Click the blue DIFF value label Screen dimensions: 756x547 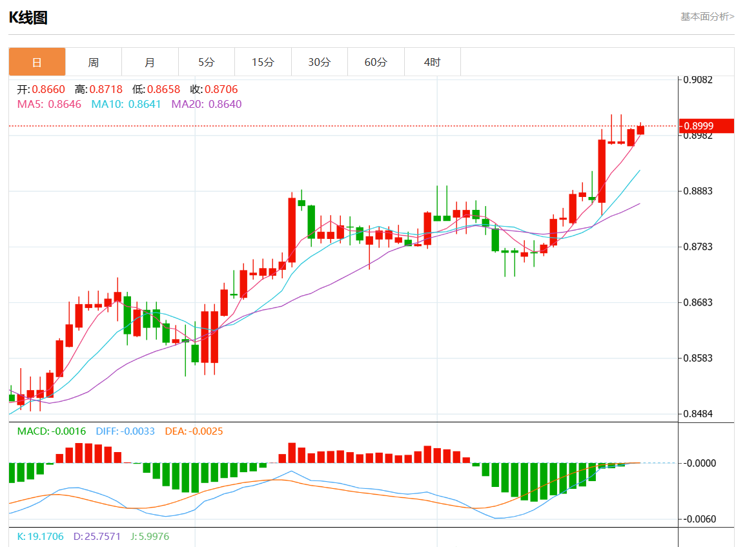click(x=125, y=431)
